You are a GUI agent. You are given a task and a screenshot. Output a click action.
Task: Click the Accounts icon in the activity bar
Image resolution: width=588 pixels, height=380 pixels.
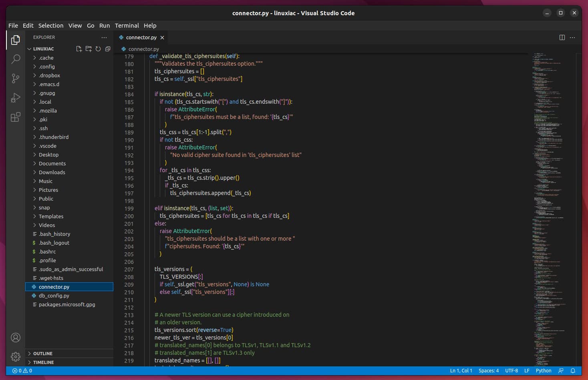point(16,338)
